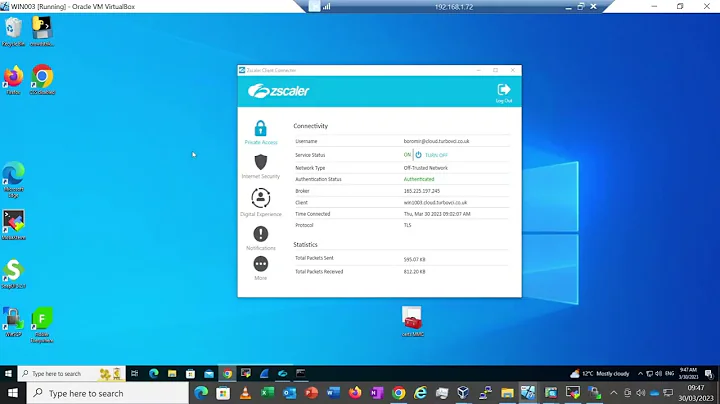This screenshot has height=404, width=720.
Task: Click the host taskbar search field
Action: click(107, 393)
